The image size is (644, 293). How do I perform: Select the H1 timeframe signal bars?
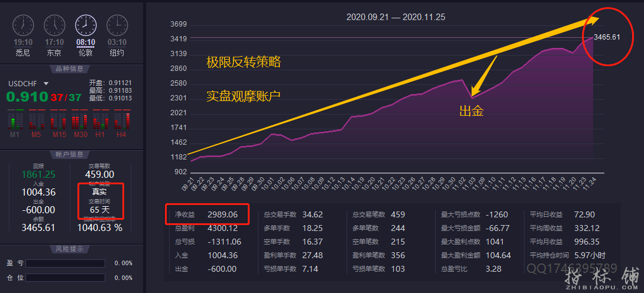click(x=101, y=119)
